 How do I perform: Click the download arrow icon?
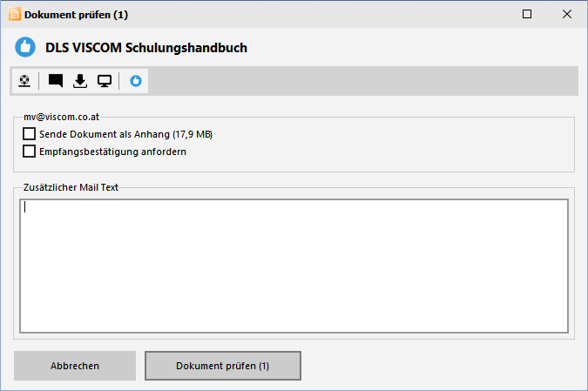pyautogui.click(x=80, y=81)
